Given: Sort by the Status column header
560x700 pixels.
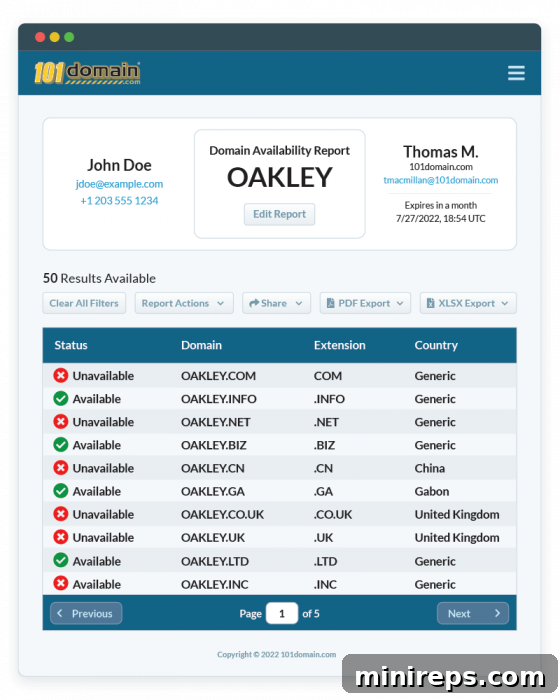Looking at the screenshot, I should coord(71,345).
